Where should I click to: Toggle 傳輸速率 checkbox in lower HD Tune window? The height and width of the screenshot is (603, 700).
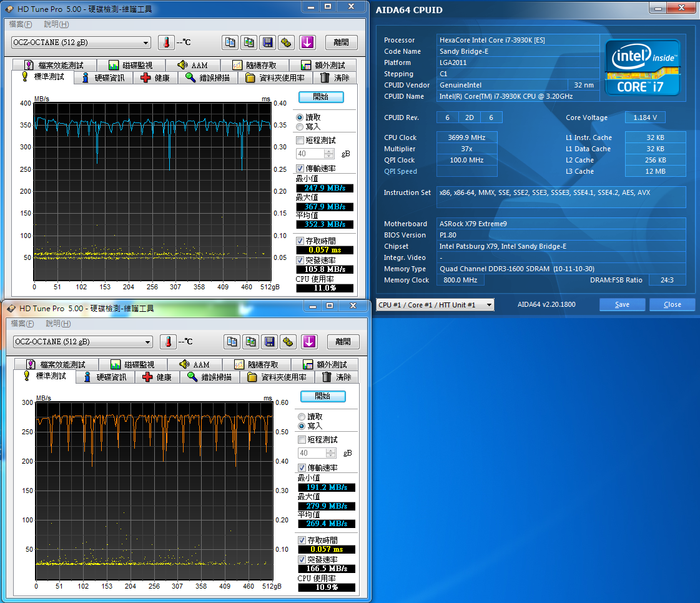[x=302, y=467]
